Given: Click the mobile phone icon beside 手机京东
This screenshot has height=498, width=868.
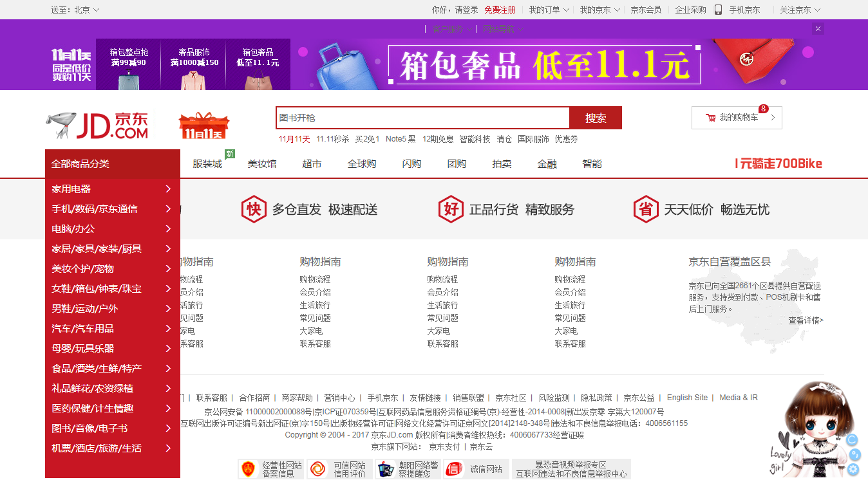Looking at the screenshot, I should pyautogui.click(x=719, y=10).
